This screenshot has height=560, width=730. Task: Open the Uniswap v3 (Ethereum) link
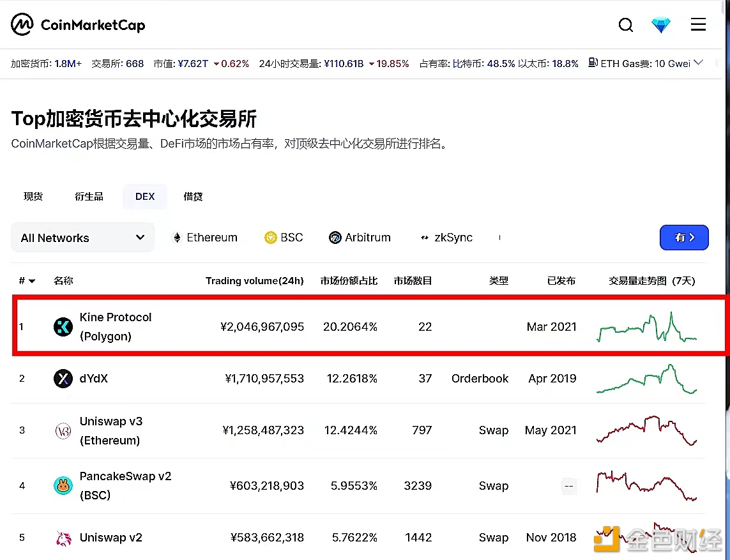tap(111, 430)
